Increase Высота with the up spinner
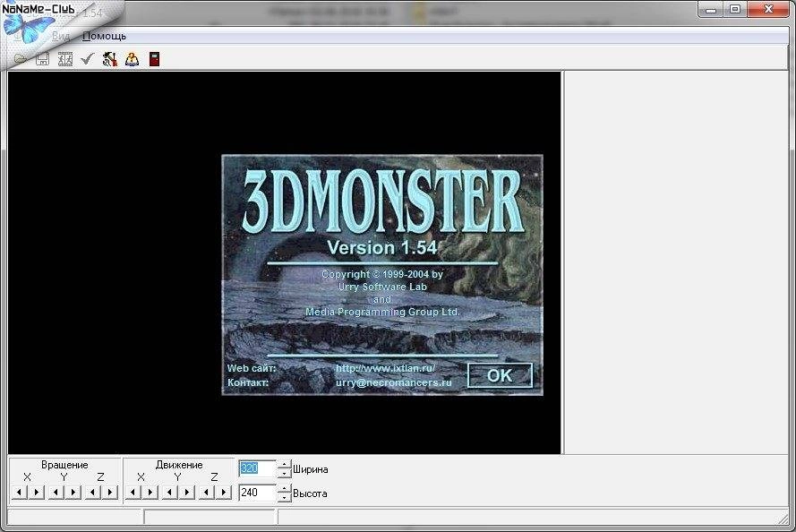Viewport: 796px width, 532px height. (285, 488)
